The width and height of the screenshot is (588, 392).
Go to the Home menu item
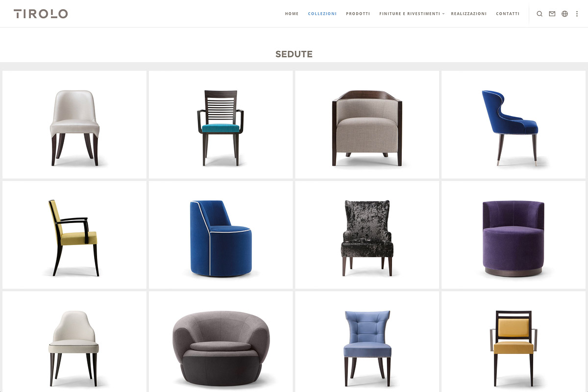coord(292,14)
